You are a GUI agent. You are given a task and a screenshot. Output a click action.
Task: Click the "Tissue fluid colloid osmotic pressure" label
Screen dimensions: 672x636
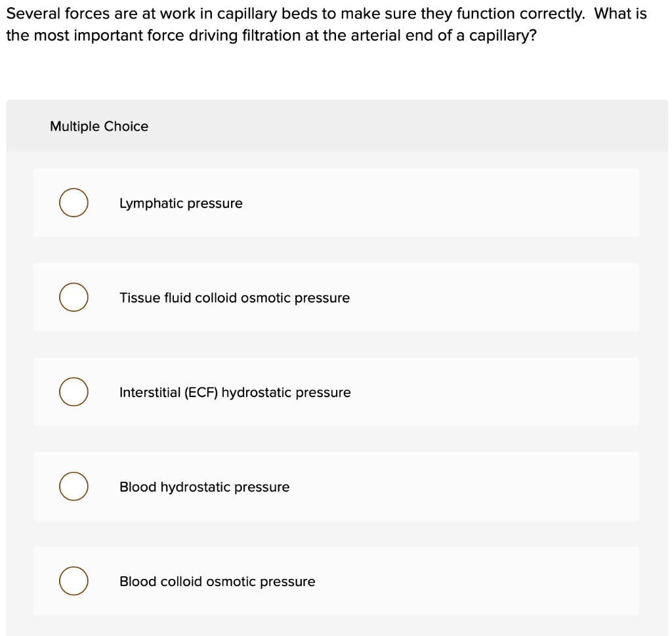click(x=234, y=298)
